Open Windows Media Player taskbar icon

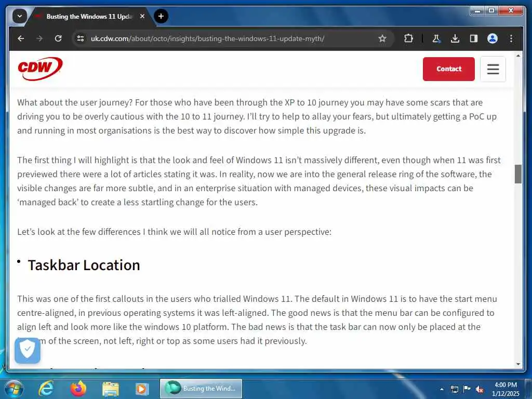coord(142,389)
